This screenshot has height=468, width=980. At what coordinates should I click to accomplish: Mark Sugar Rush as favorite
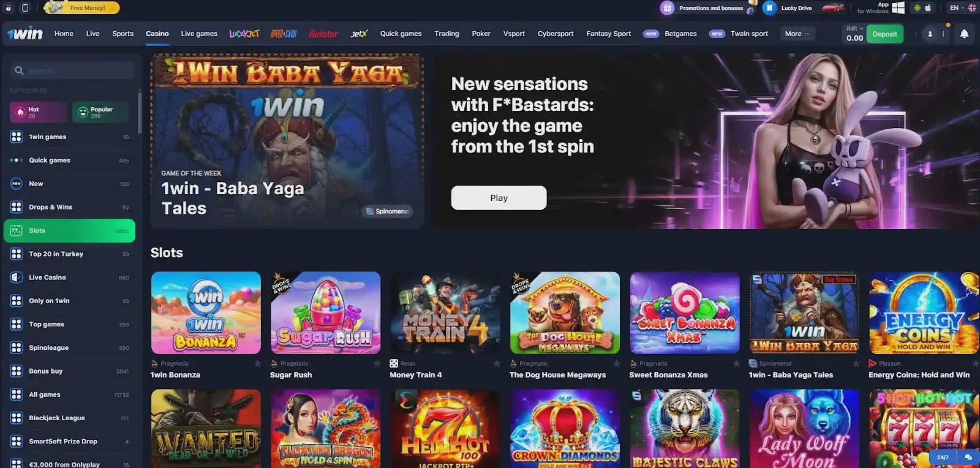[x=377, y=363]
